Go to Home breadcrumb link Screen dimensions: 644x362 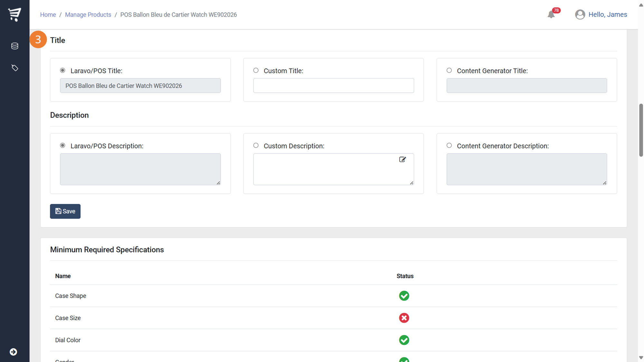tap(48, 15)
